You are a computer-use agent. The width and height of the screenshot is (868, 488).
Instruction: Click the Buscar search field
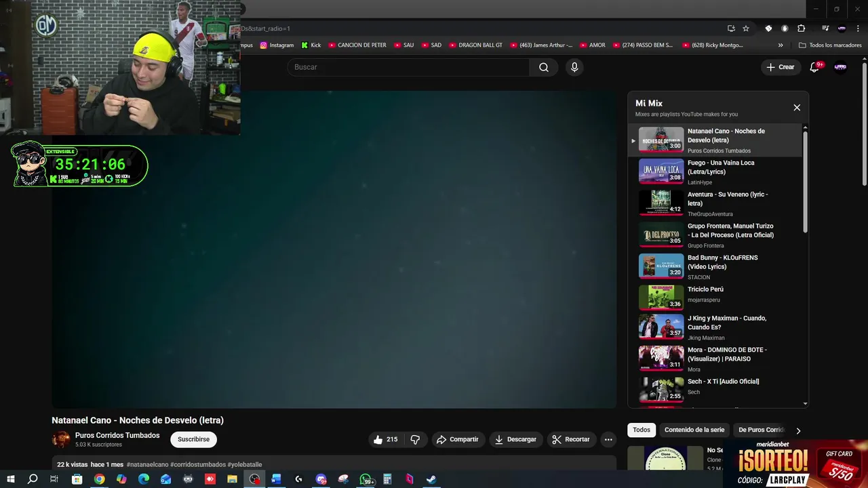[408, 67]
